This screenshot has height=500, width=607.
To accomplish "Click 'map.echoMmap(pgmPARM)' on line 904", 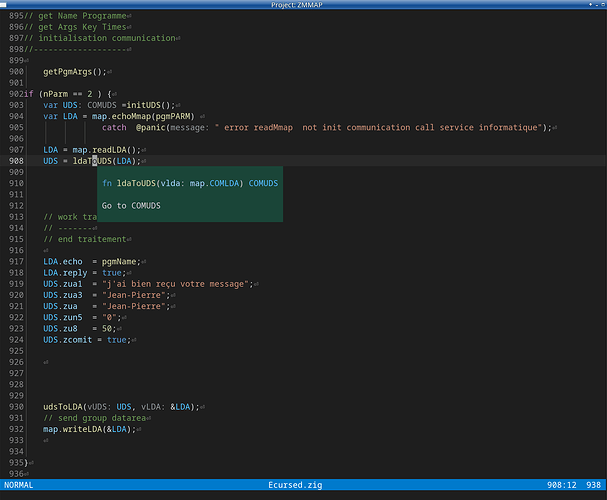I will [143, 116].
